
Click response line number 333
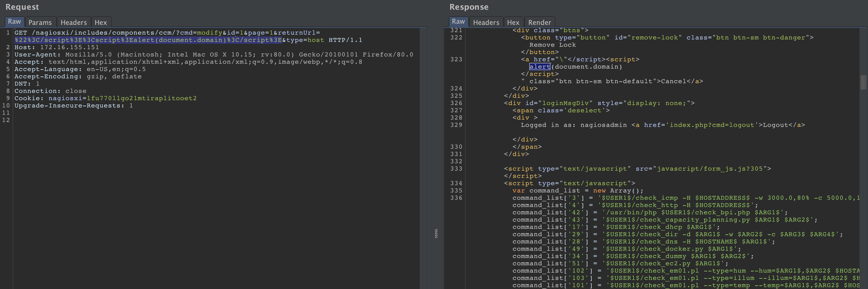click(x=456, y=168)
